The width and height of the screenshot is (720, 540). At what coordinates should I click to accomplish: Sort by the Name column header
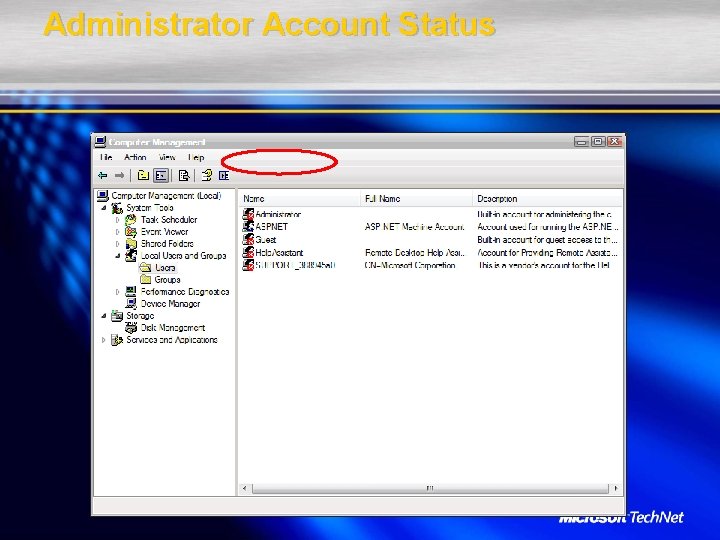pyautogui.click(x=299, y=198)
